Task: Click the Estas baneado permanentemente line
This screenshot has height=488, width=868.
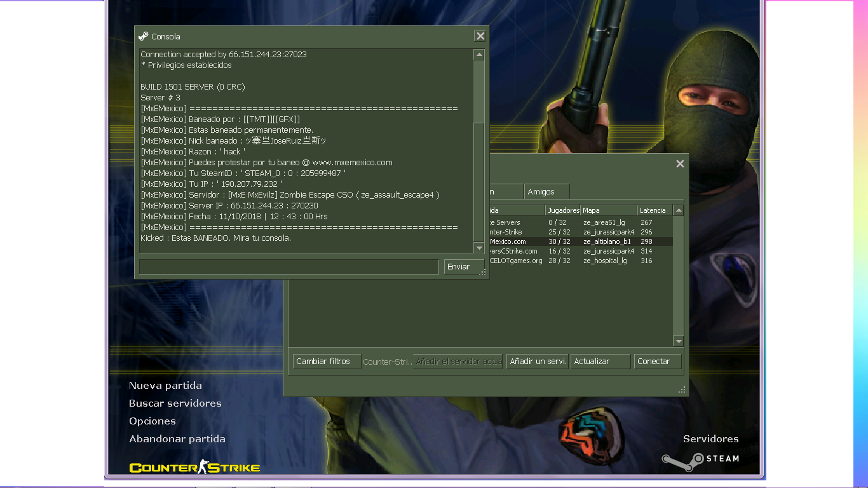Action: [227, 130]
